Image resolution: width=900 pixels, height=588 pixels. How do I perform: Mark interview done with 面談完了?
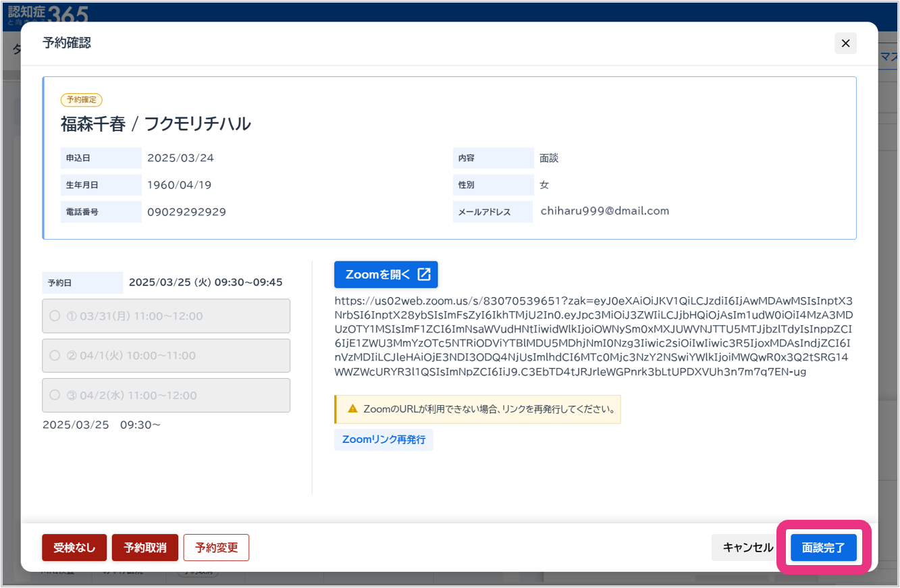coord(823,547)
